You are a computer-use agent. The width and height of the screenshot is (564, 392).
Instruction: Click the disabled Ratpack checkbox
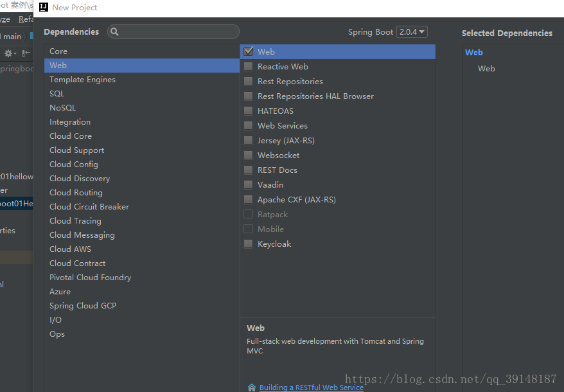click(248, 214)
